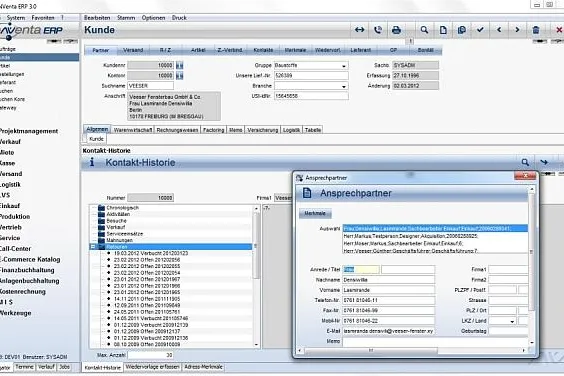Click the Mahnungen folder icon

coord(101,240)
